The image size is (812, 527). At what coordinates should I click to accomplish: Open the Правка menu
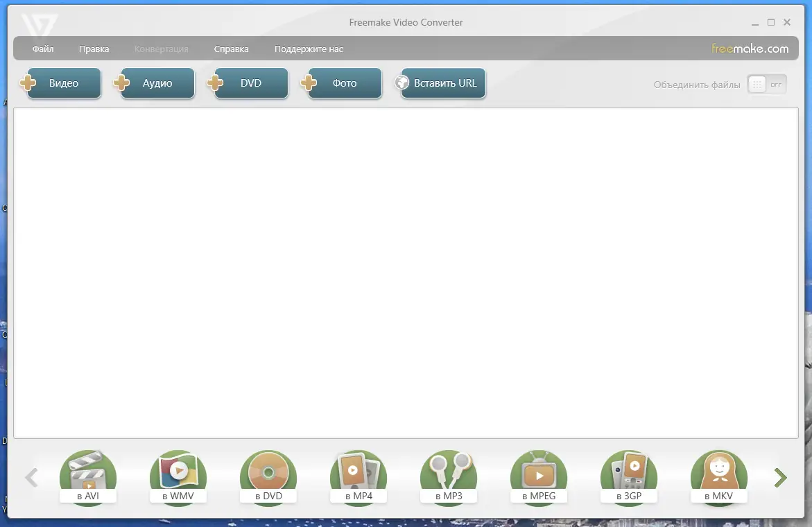(x=94, y=49)
